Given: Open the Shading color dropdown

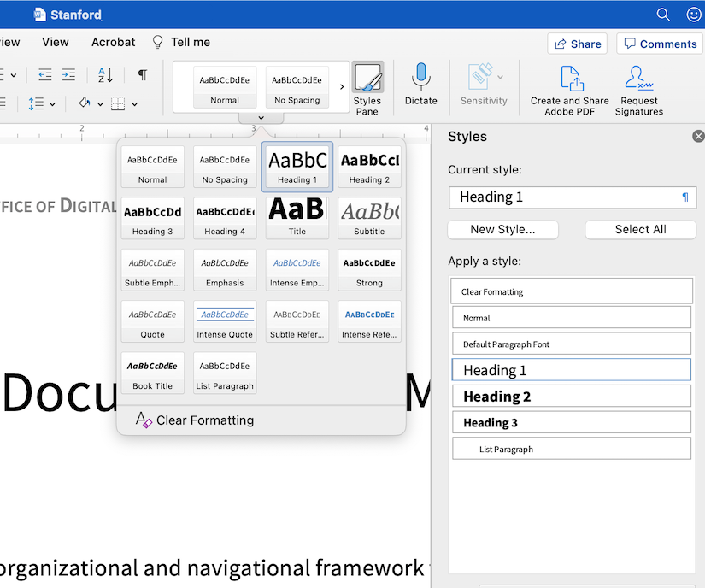Looking at the screenshot, I should pos(98,103).
